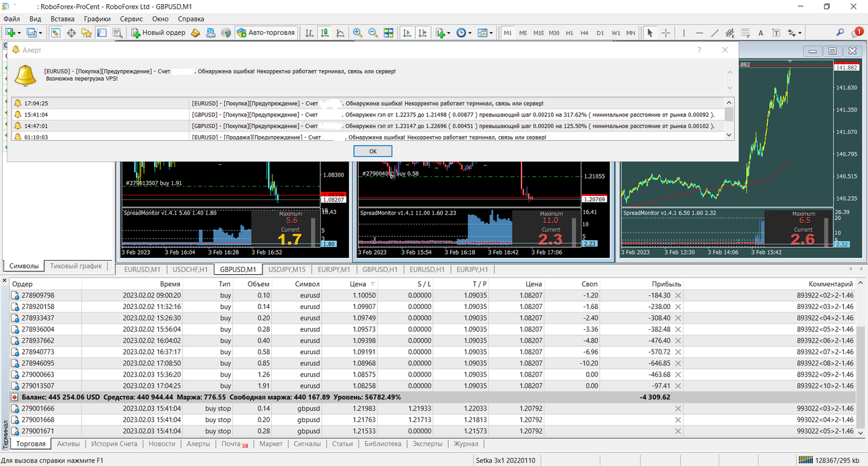
Task: Click the Новый ордер toolbar button
Action: click(x=158, y=32)
